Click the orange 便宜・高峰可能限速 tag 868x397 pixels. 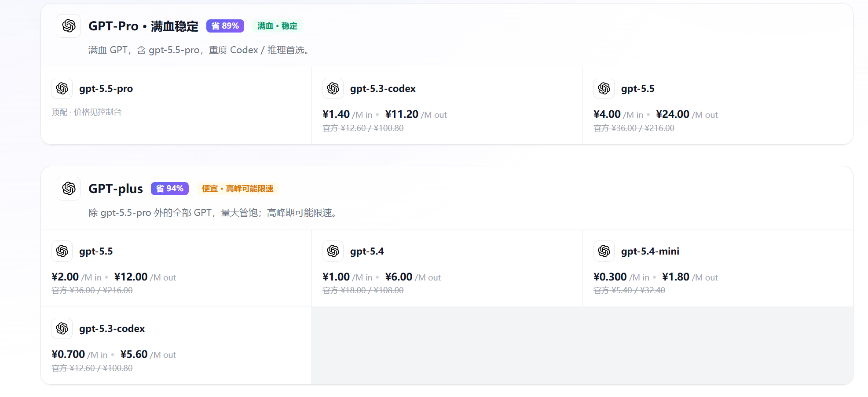(x=238, y=189)
